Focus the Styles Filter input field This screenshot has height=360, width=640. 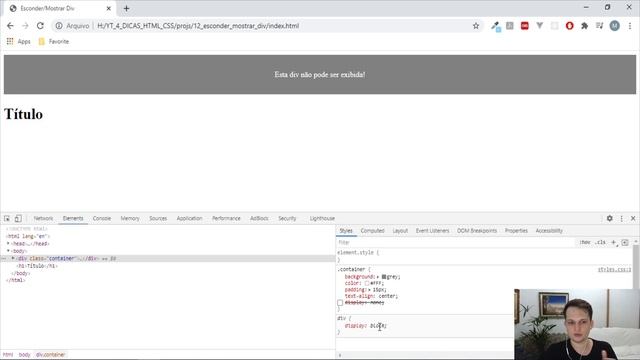click(x=455, y=242)
